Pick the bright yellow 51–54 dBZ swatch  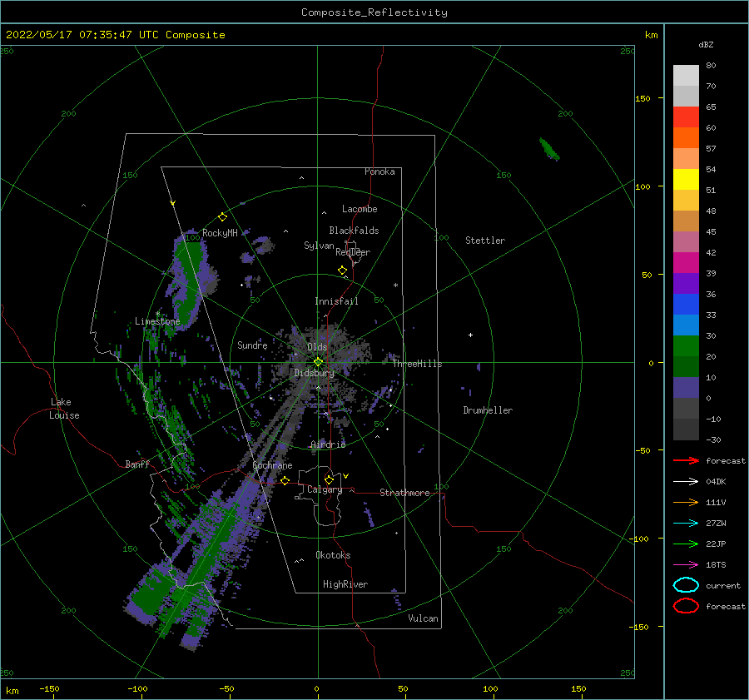(x=686, y=179)
